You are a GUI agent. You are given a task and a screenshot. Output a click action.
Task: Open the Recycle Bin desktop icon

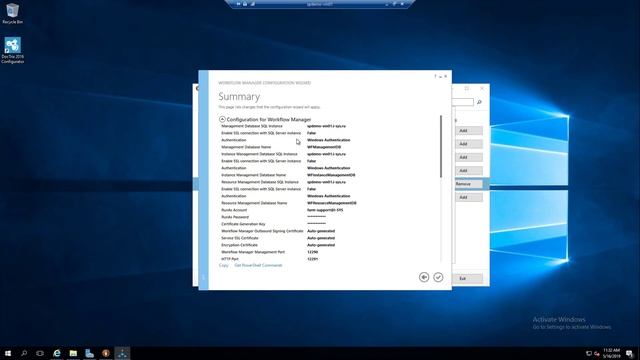tap(12, 13)
